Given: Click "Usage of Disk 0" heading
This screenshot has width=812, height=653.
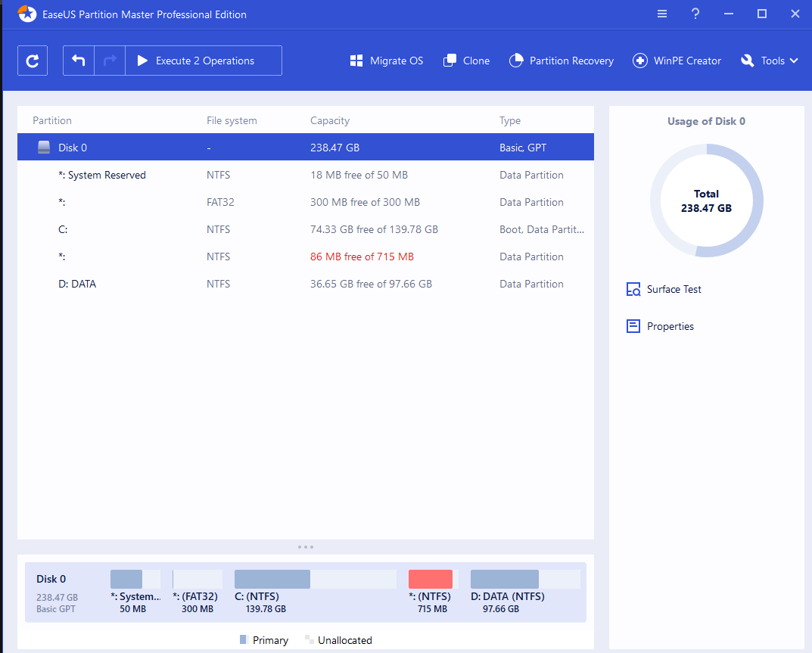Looking at the screenshot, I should pos(706,121).
